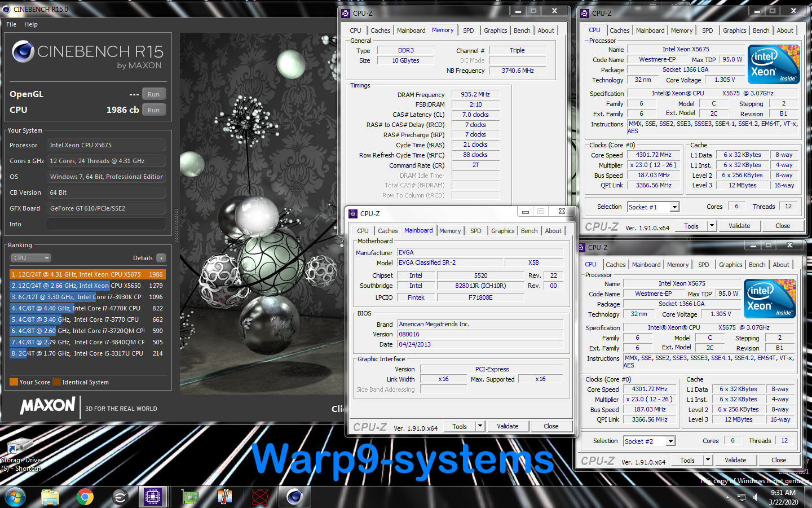Run the CPU benchmark

click(x=154, y=110)
